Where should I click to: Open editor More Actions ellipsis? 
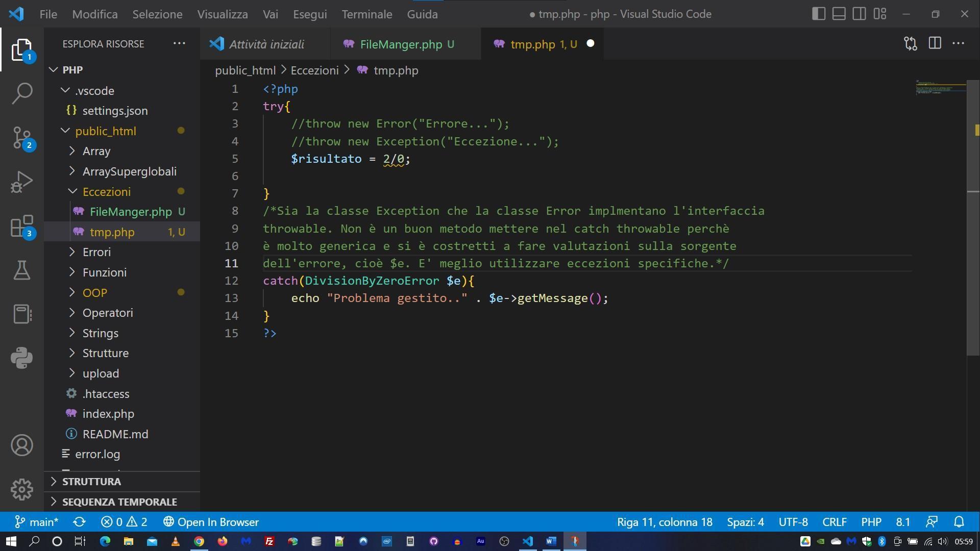[x=958, y=44]
